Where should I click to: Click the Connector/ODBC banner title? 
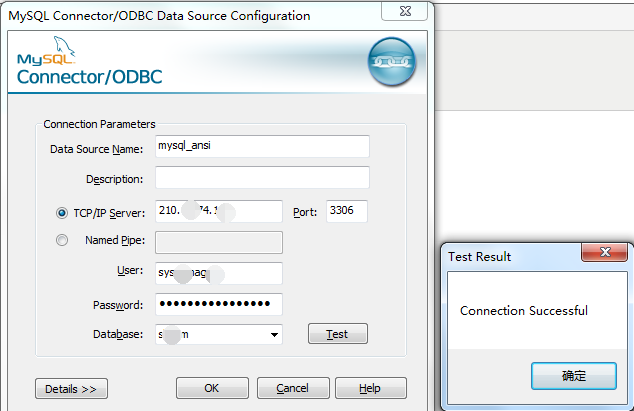pyautogui.click(x=89, y=77)
